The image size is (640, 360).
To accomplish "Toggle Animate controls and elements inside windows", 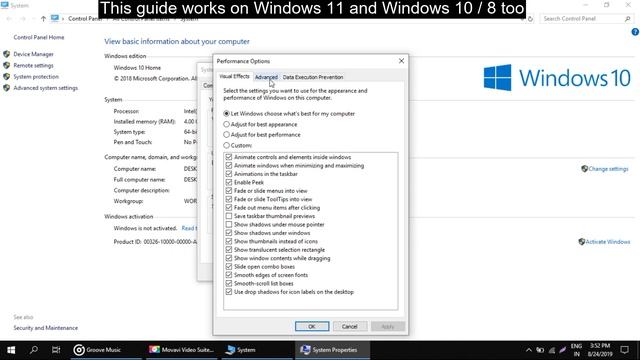I will 229,157.
